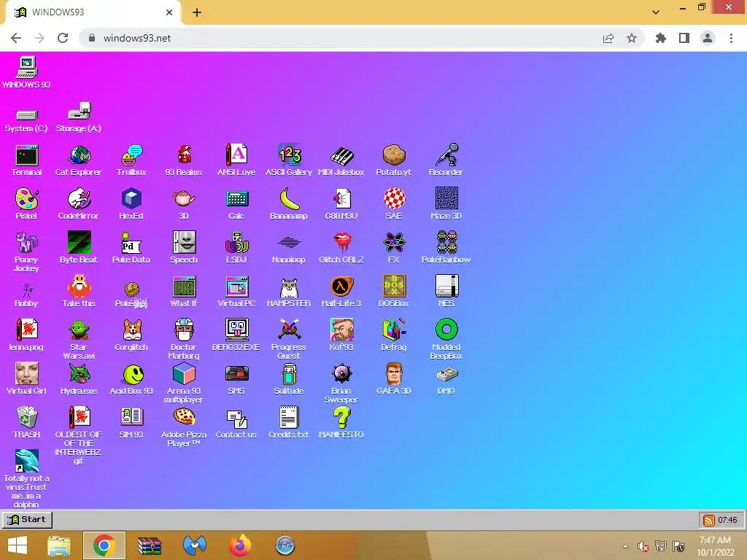The height and width of the screenshot is (560, 747).
Task: Open the Storage (A:) drive
Action: [79, 117]
